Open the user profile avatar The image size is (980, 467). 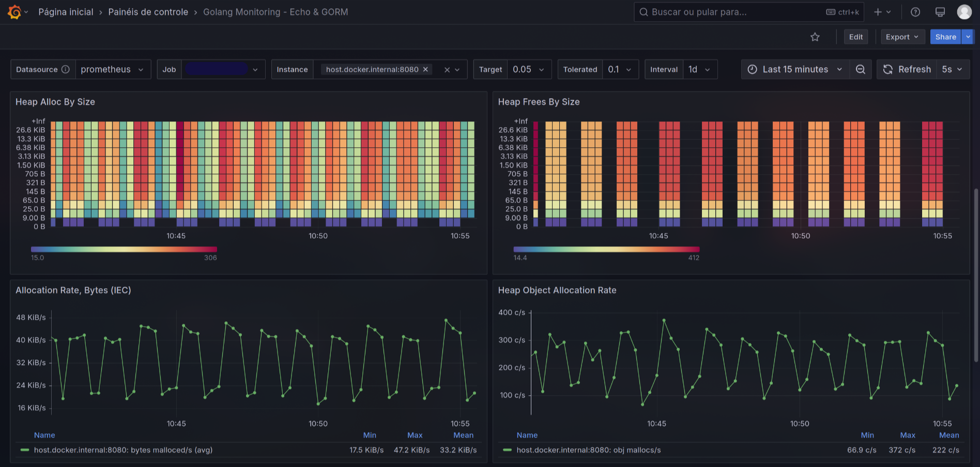(964, 12)
